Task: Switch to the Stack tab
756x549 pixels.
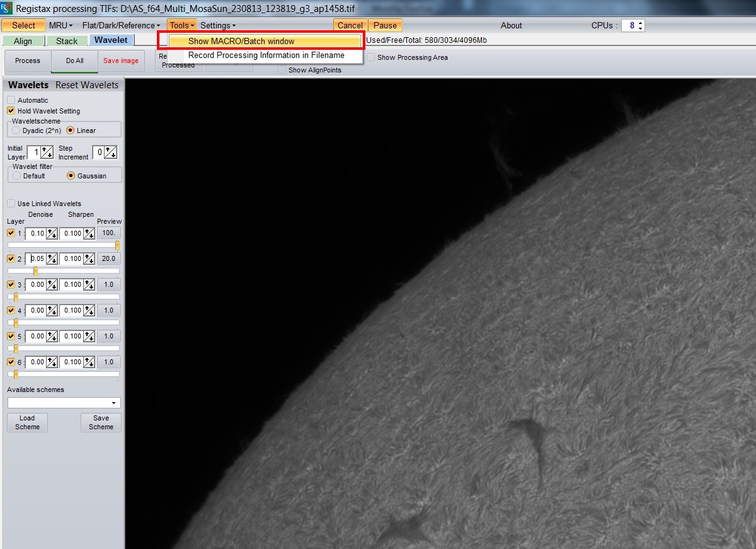Action: coord(67,41)
